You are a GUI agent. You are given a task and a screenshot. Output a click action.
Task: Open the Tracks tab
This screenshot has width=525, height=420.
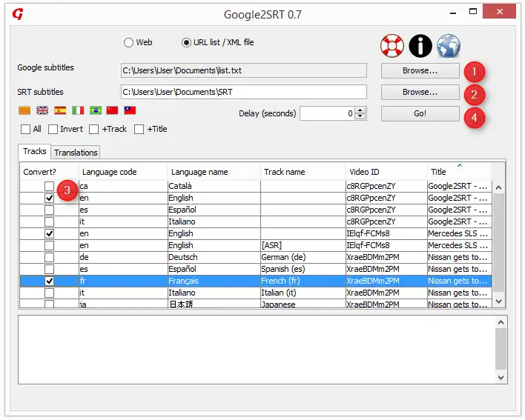35,151
